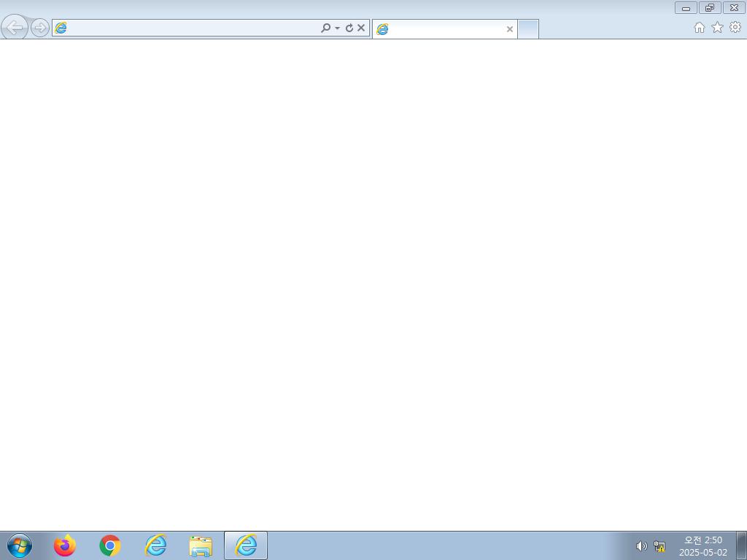
Task: Stop loading with the address bar X
Action: click(361, 28)
